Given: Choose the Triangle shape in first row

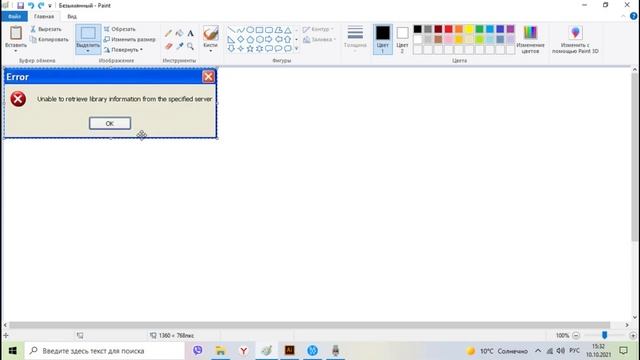Looking at the screenshot, I should pyautogui.click(x=288, y=30).
